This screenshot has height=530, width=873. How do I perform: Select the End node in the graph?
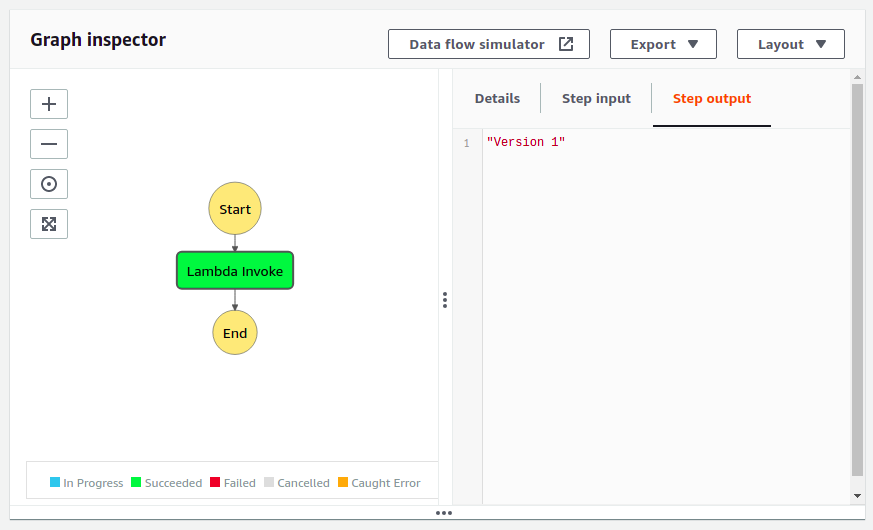coord(235,333)
